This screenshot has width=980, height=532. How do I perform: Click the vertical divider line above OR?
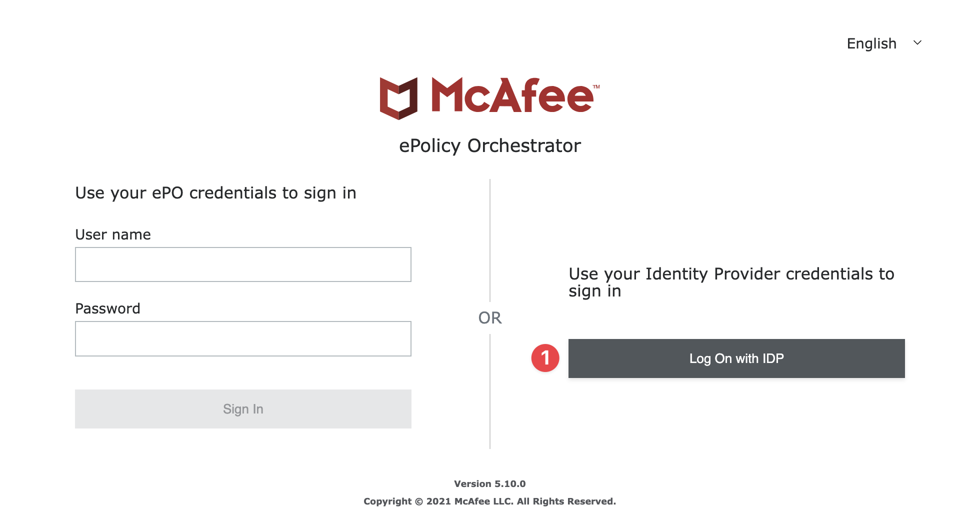coord(490,240)
